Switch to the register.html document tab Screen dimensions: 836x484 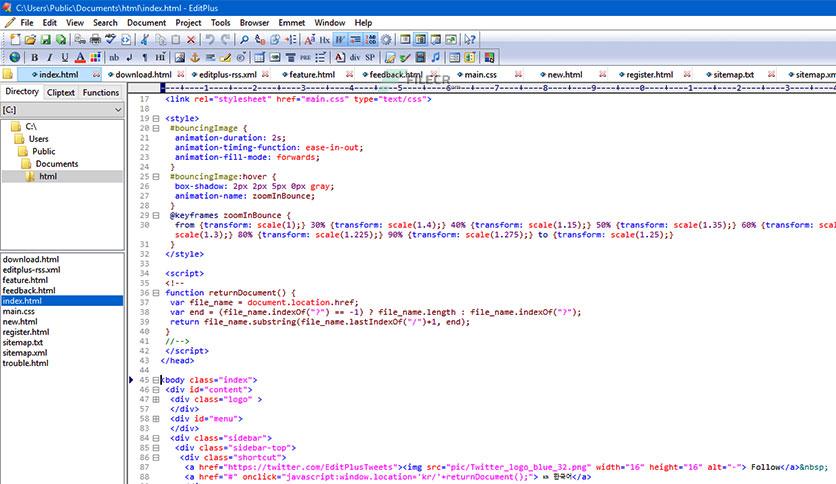(649, 75)
